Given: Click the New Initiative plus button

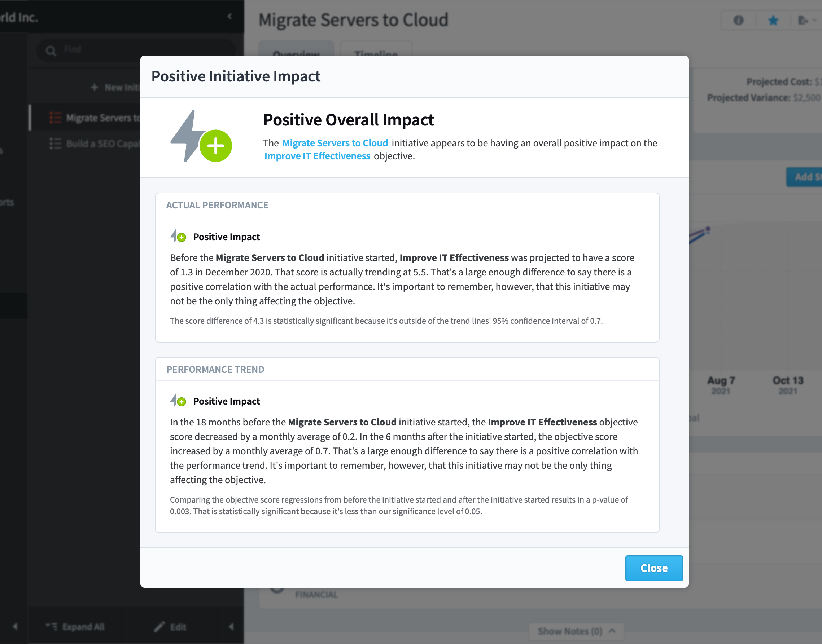Looking at the screenshot, I should [115, 87].
